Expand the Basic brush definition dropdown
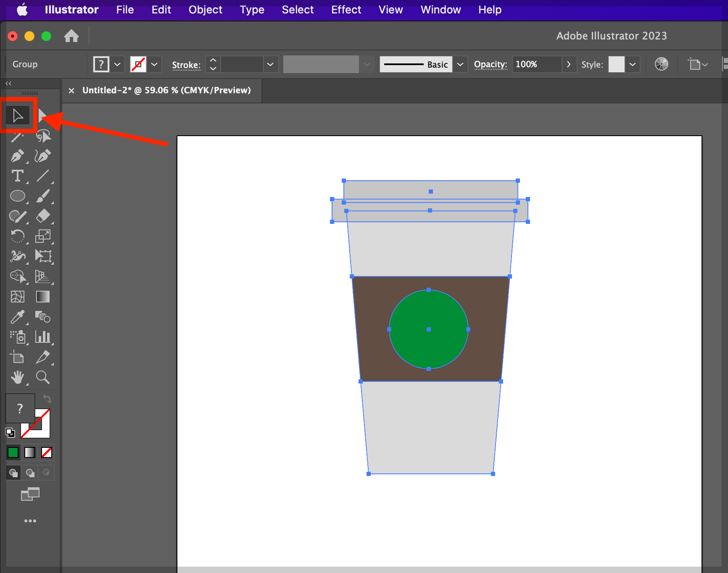728x573 pixels. coord(460,64)
